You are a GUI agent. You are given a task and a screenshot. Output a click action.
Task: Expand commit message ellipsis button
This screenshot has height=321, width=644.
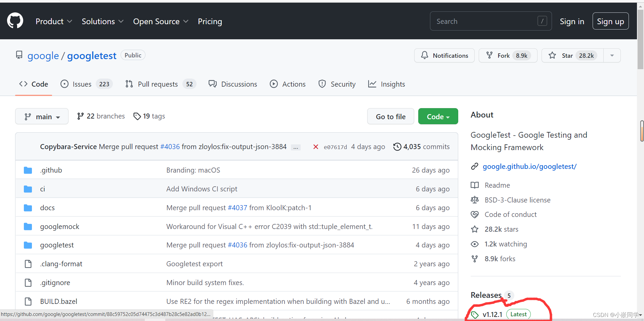tap(296, 147)
